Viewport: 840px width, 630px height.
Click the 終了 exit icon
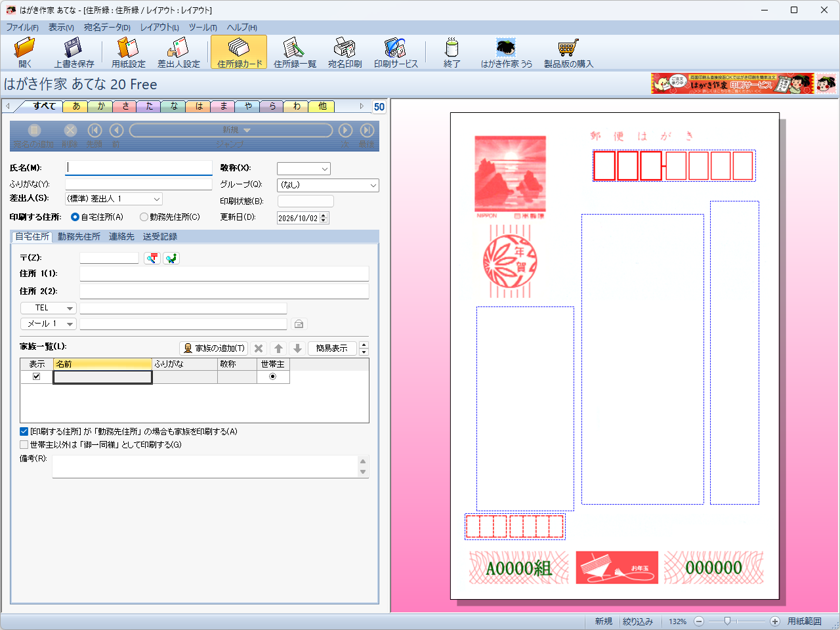click(451, 52)
